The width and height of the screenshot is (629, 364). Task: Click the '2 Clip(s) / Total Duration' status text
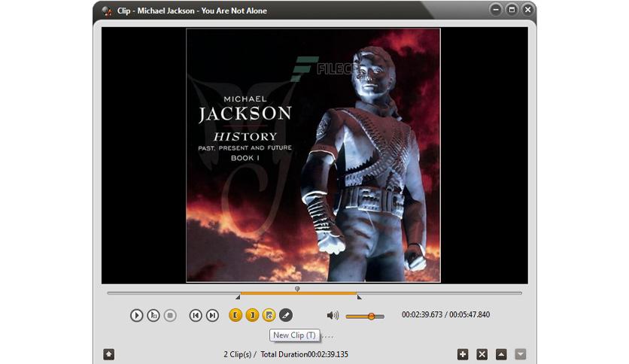(286, 354)
